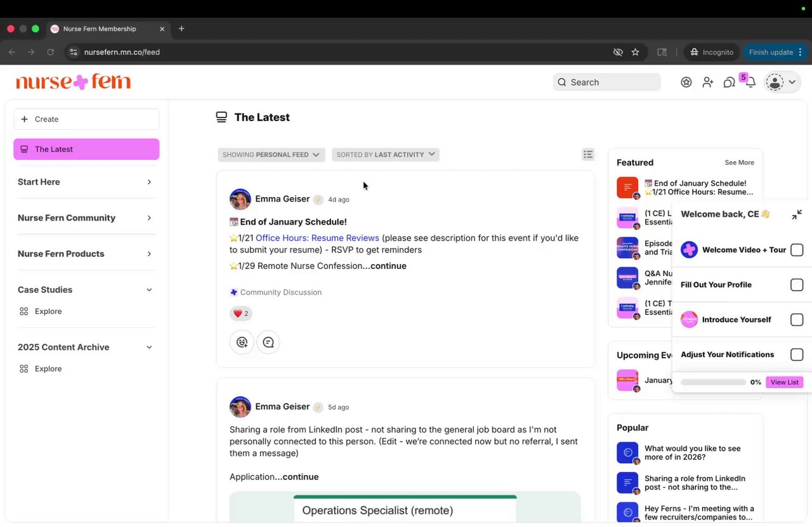Switch to Nurse Fern Membership browser tab
The height and width of the screenshot is (527, 812).
(108, 29)
